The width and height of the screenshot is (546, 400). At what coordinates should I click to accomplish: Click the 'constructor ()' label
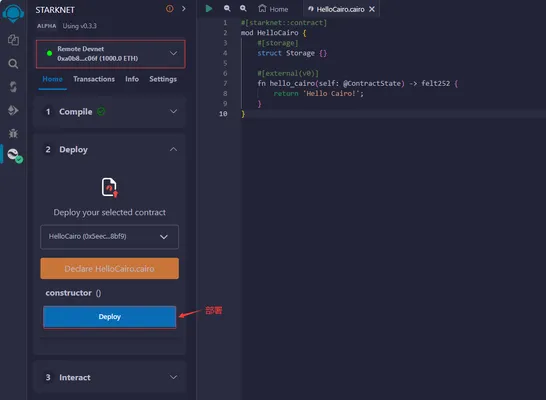(73, 293)
